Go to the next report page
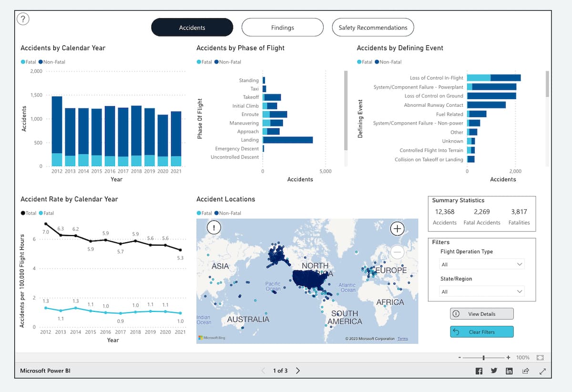Image resolution: width=572 pixels, height=392 pixels. (298, 371)
